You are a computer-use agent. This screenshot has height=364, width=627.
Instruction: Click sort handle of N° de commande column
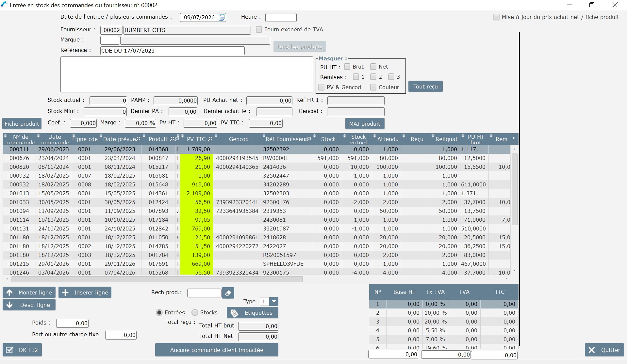[x=6, y=136]
